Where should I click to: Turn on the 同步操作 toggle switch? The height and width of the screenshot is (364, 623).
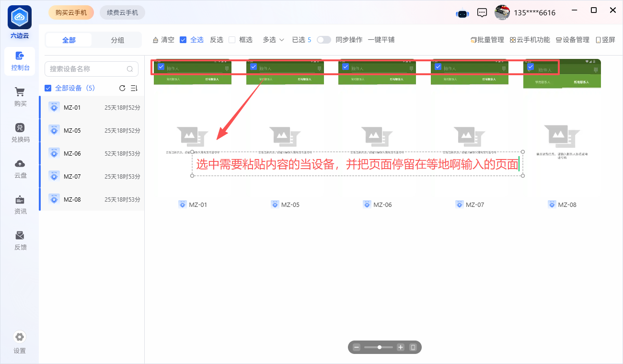(324, 40)
